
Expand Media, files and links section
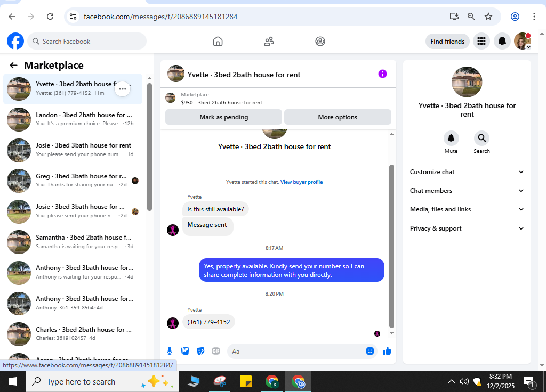coord(467,209)
